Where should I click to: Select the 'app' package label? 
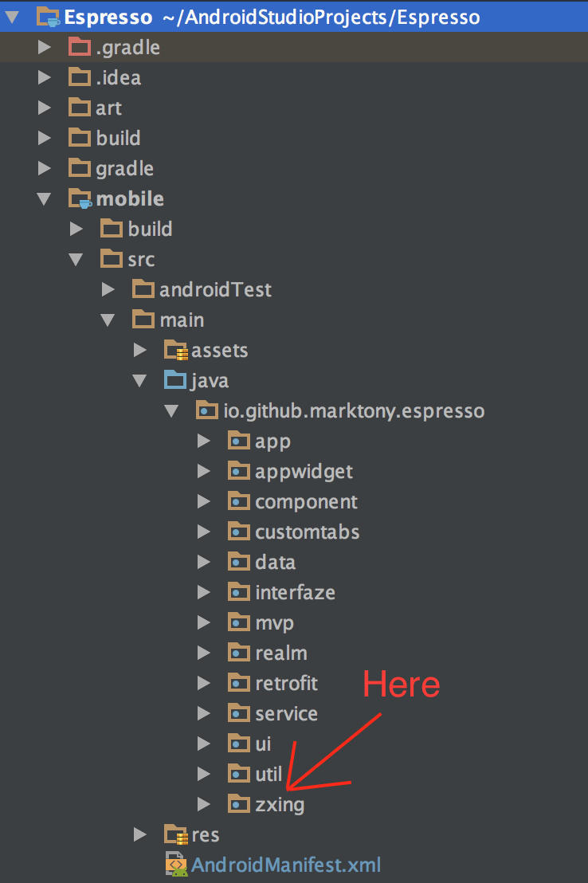coord(272,442)
